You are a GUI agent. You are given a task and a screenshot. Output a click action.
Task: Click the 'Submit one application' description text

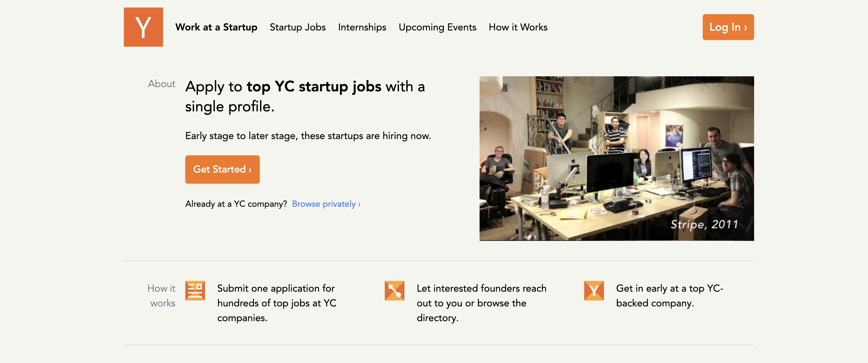tap(276, 303)
